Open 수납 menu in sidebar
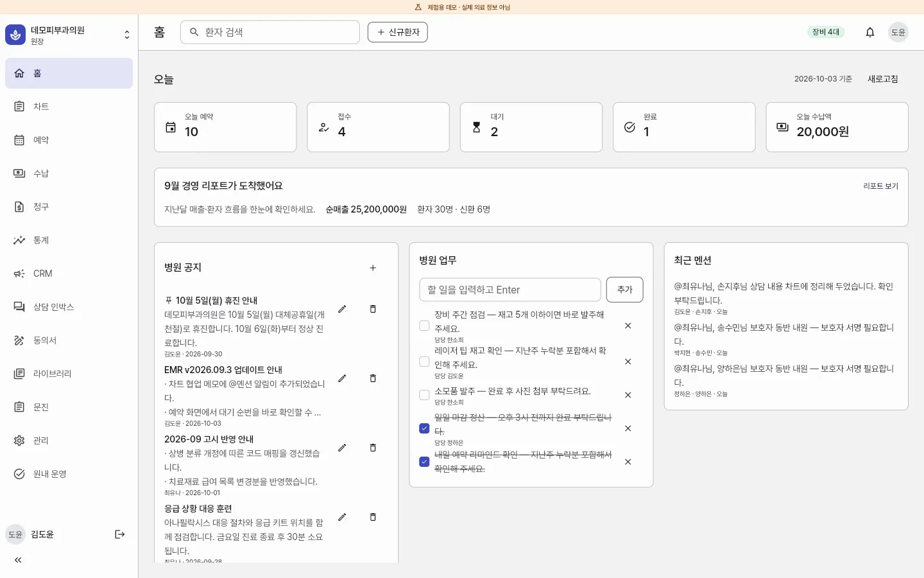 pyautogui.click(x=69, y=173)
